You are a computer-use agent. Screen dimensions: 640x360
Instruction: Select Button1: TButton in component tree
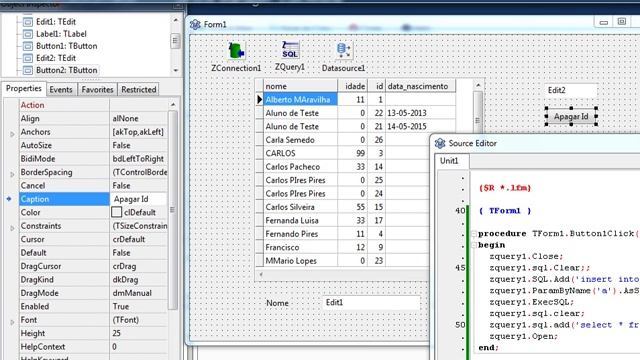(67, 46)
